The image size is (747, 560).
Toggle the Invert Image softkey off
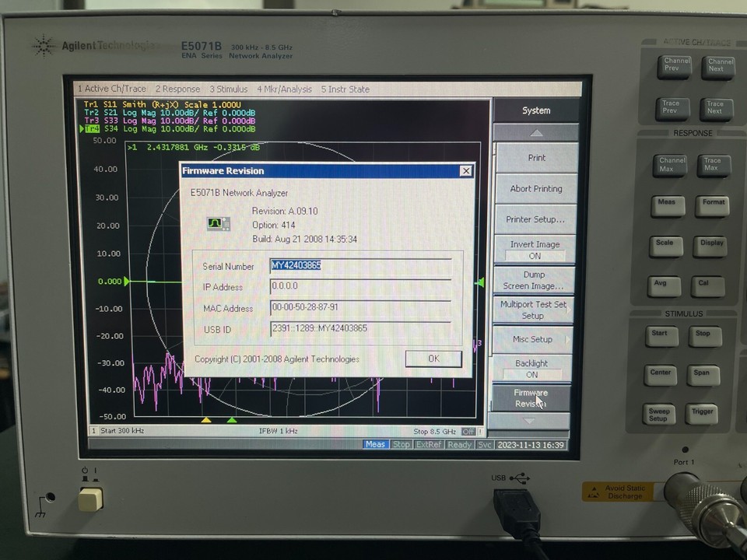click(x=535, y=249)
